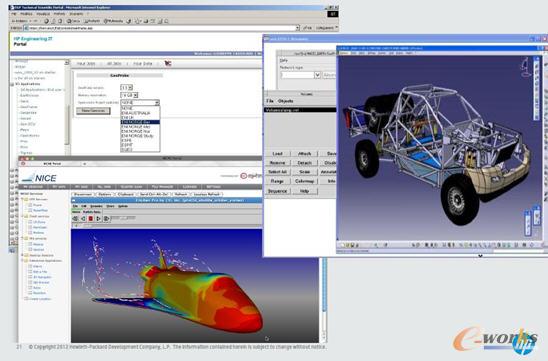548x361 pixels.
Task: Click the Refresh button in NICE portal
Action: (181, 194)
